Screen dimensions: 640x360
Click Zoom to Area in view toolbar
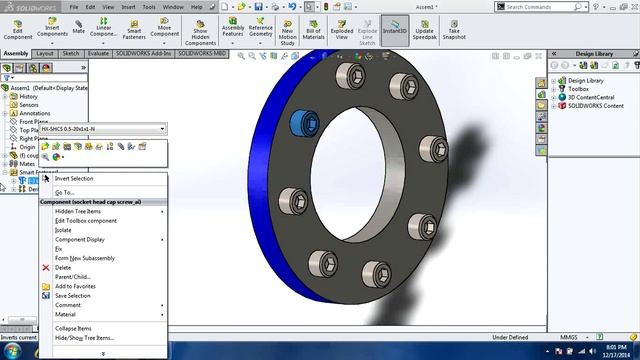pos(252,56)
